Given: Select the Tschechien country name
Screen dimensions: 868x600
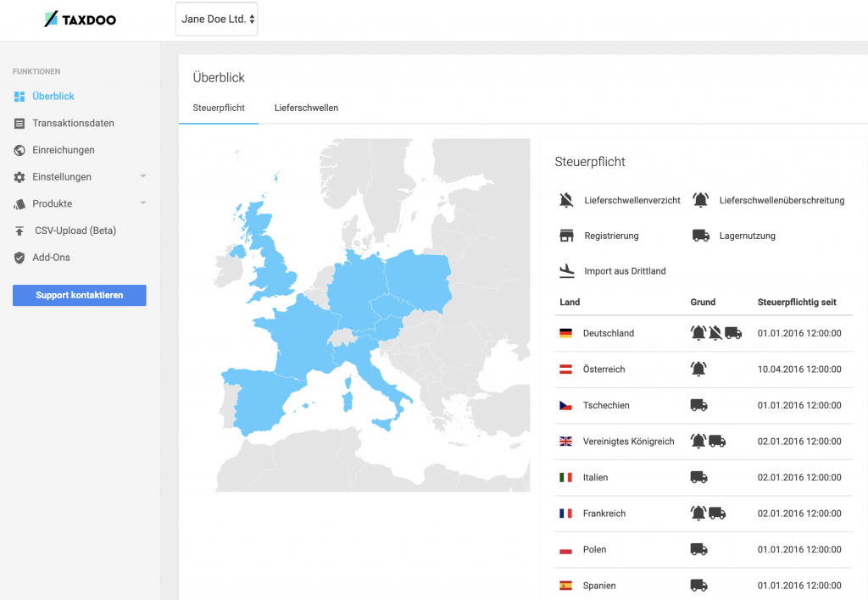Looking at the screenshot, I should click(x=606, y=405).
